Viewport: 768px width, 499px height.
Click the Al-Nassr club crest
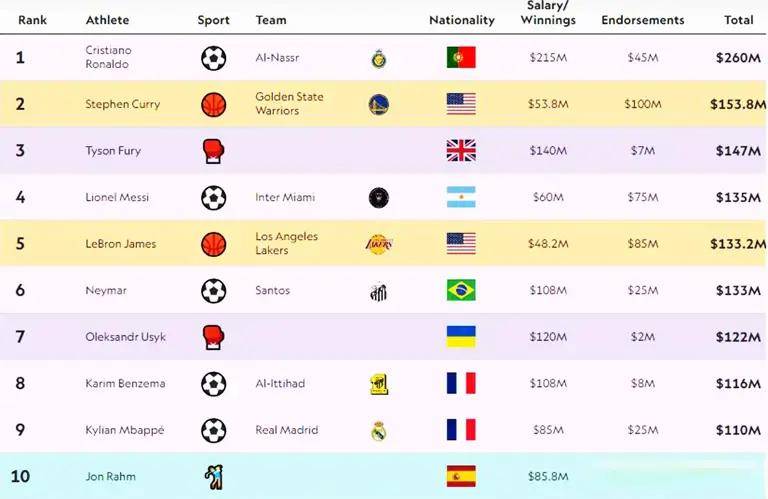379,58
